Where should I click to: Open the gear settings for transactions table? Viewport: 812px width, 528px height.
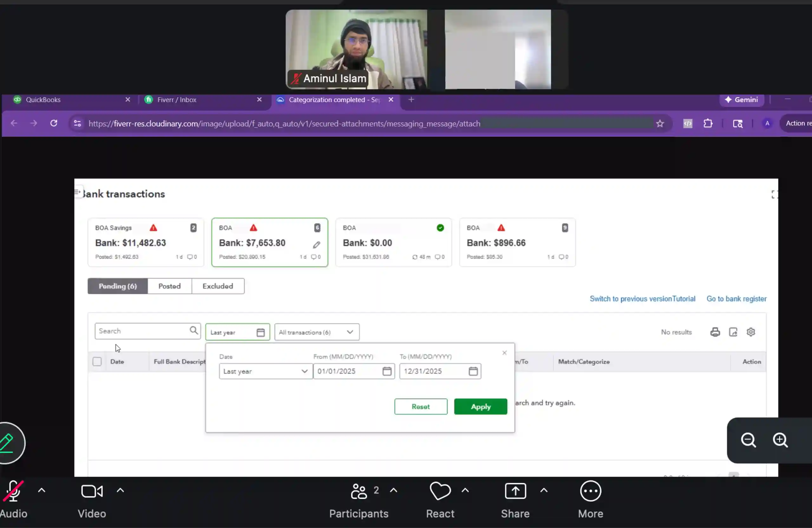pyautogui.click(x=750, y=332)
